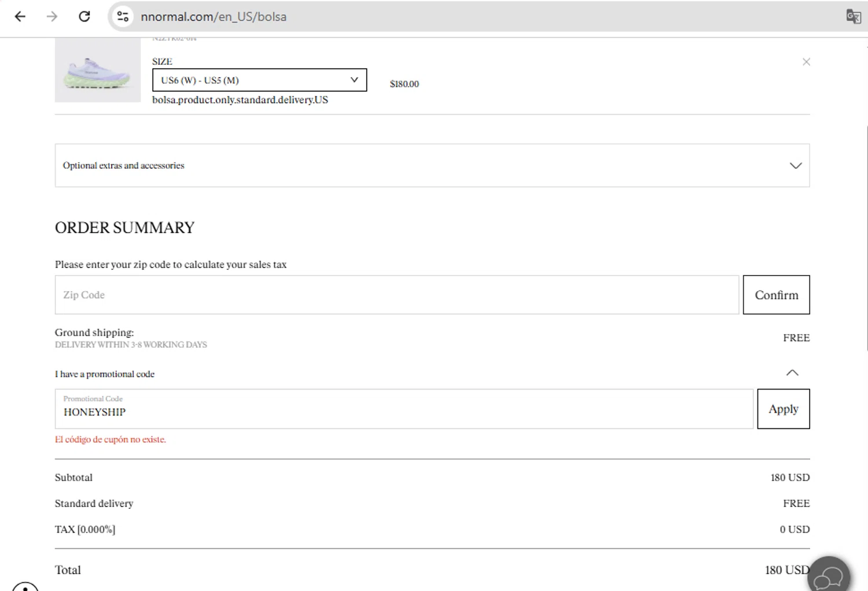Go back to the previous page
Viewport: 868px width, 591px height.
click(x=20, y=16)
